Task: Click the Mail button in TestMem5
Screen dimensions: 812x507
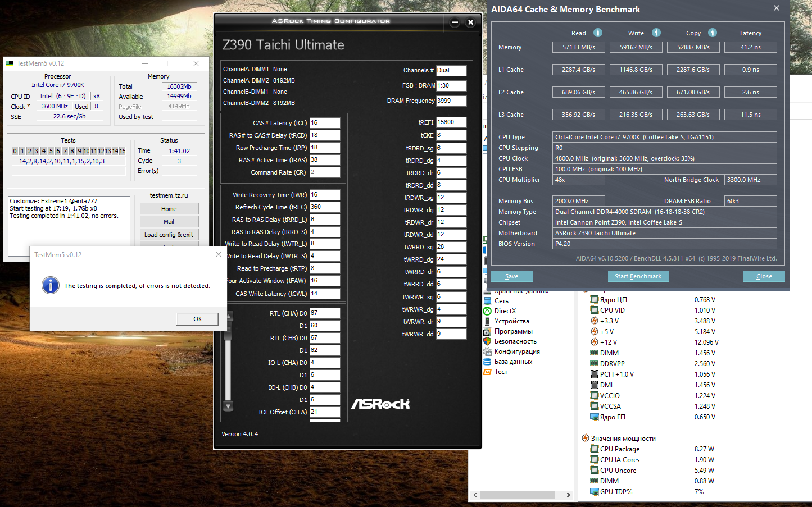Action: pos(169,222)
